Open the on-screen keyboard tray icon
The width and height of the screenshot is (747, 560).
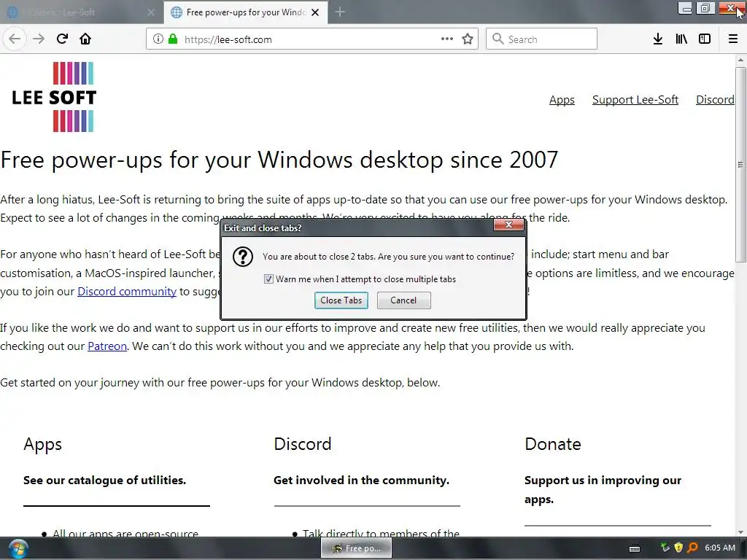click(635, 548)
